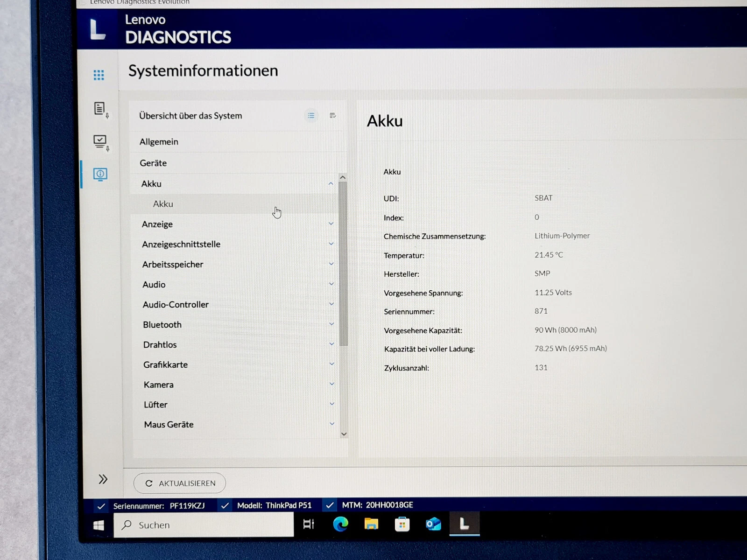Click the MTM 20HH0018GE status entry
Viewport: 747px width, 560px height.
pyautogui.click(x=377, y=505)
